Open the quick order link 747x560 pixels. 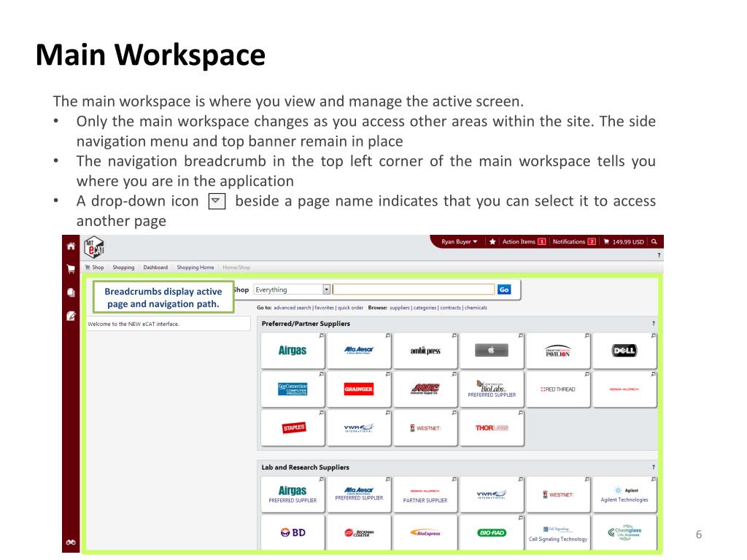pos(350,308)
